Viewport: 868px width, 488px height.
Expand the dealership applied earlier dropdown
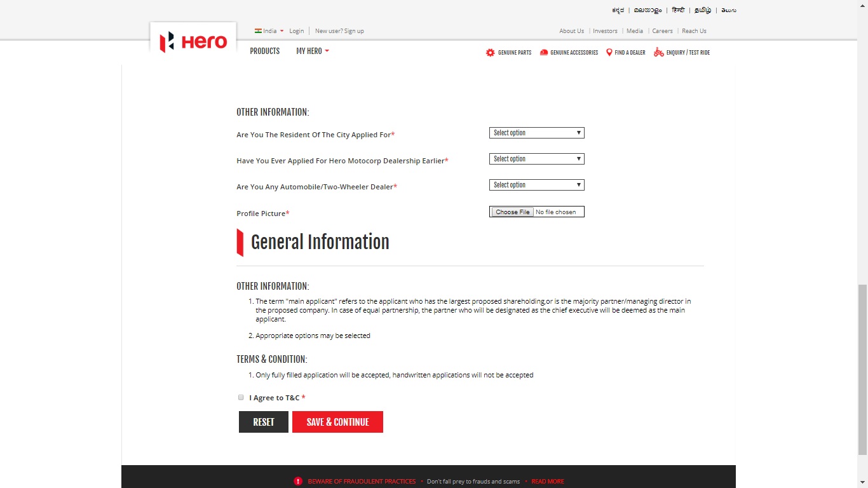click(x=536, y=158)
